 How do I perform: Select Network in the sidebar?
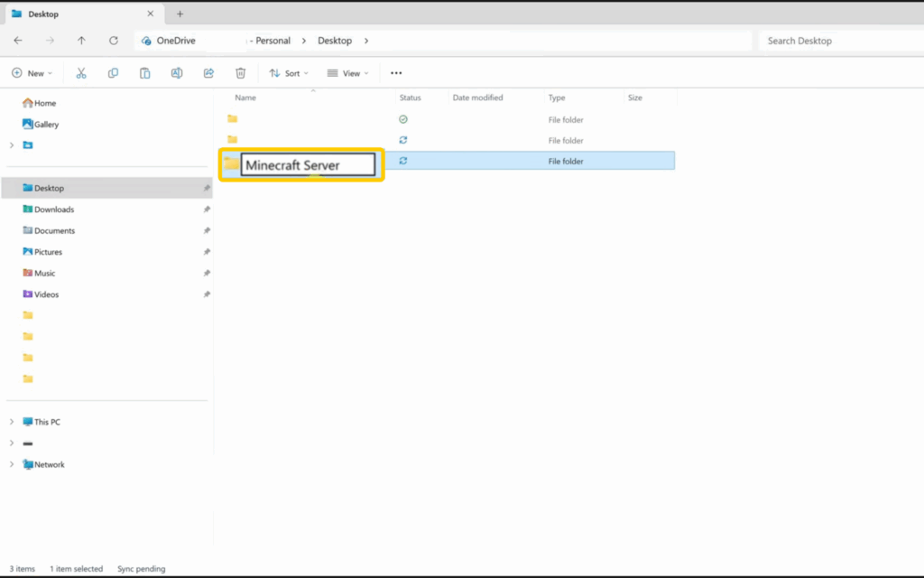pyautogui.click(x=43, y=465)
